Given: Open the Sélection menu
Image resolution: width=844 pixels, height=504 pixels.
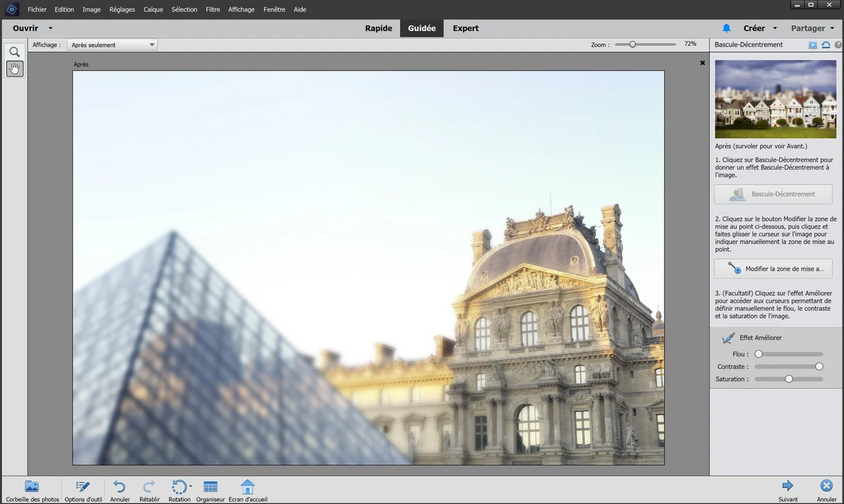Looking at the screenshot, I should coord(184,10).
